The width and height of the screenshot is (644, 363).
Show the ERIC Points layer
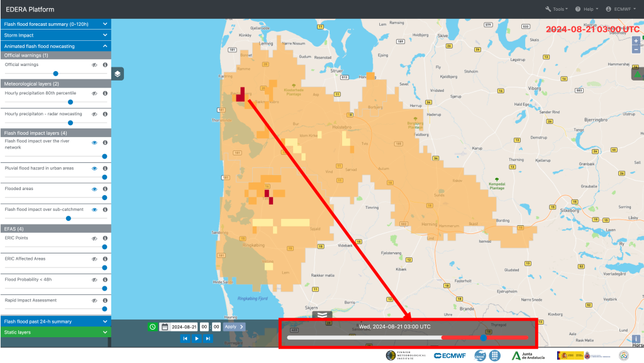tap(94, 238)
